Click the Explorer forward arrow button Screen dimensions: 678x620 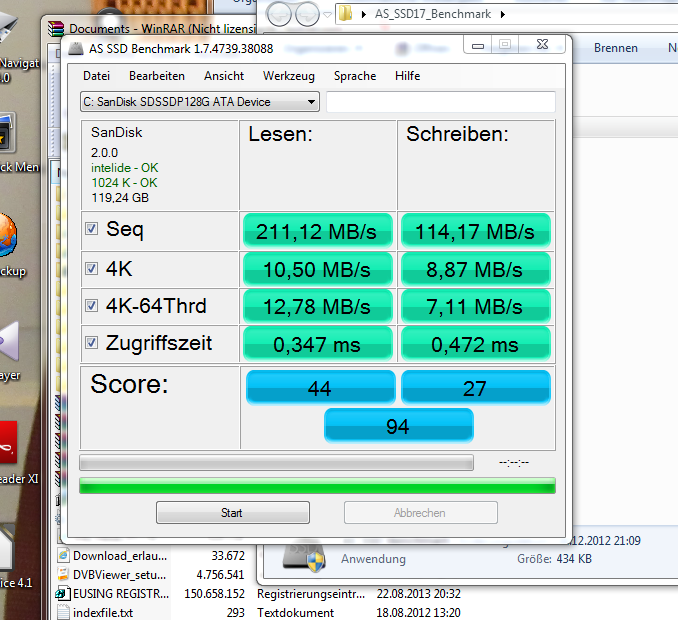tap(307, 15)
